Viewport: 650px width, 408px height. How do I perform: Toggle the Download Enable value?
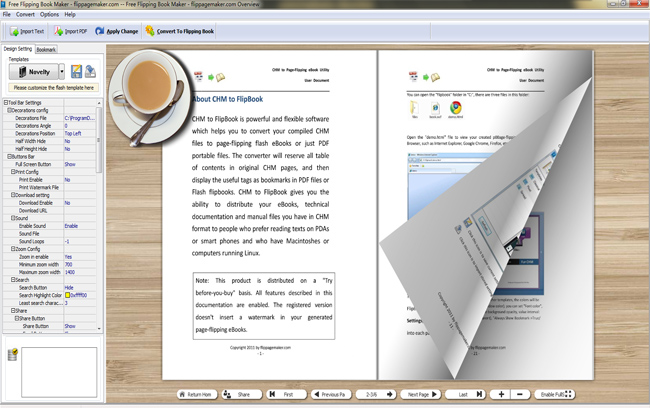coord(80,203)
